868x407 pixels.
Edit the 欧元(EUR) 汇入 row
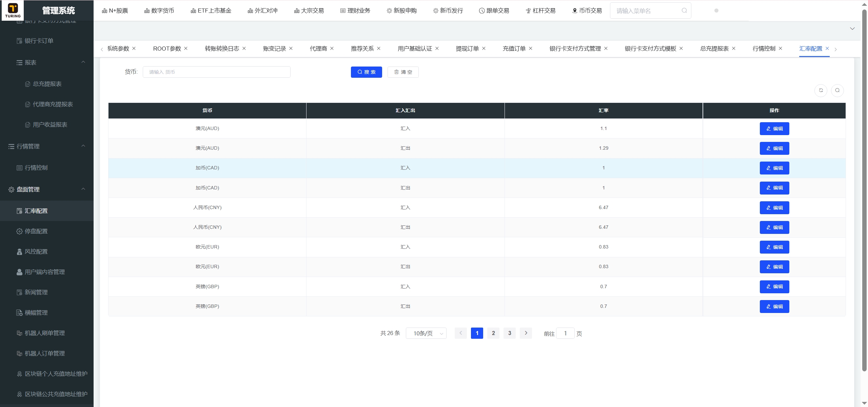coord(774,247)
